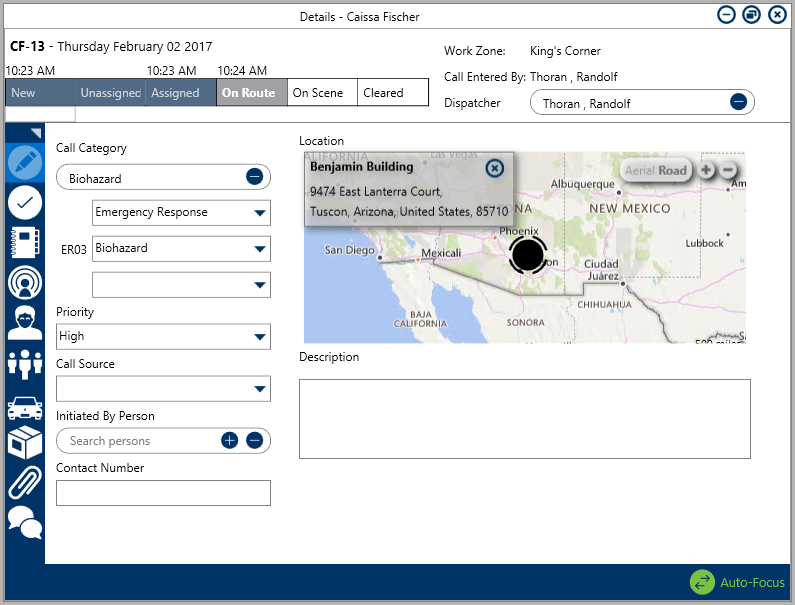Select the Cleared status tab

pyautogui.click(x=392, y=93)
